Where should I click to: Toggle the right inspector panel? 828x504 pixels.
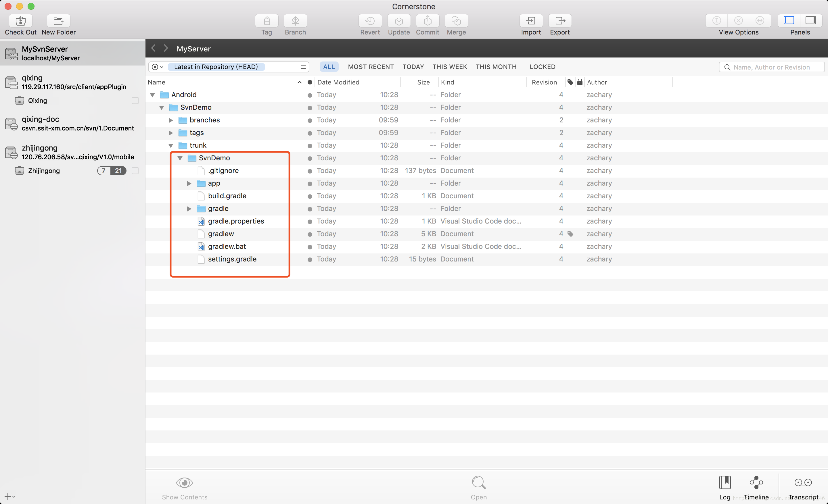[811, 21]
